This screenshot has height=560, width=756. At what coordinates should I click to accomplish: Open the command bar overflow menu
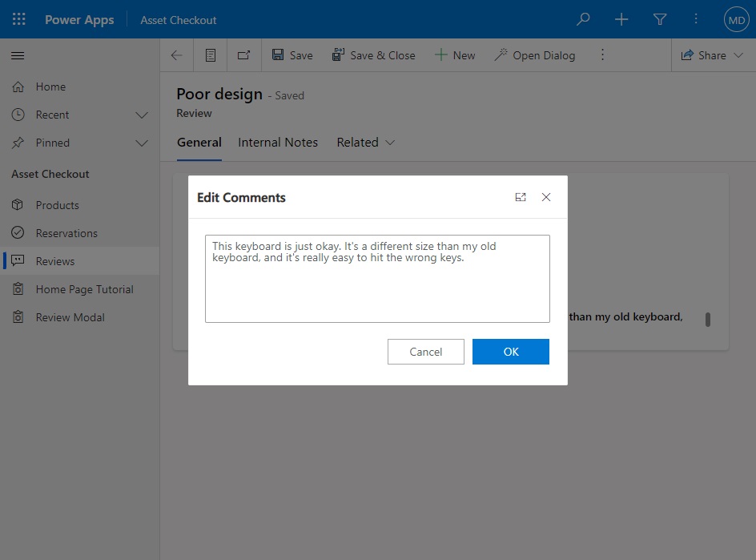(602, 54)
